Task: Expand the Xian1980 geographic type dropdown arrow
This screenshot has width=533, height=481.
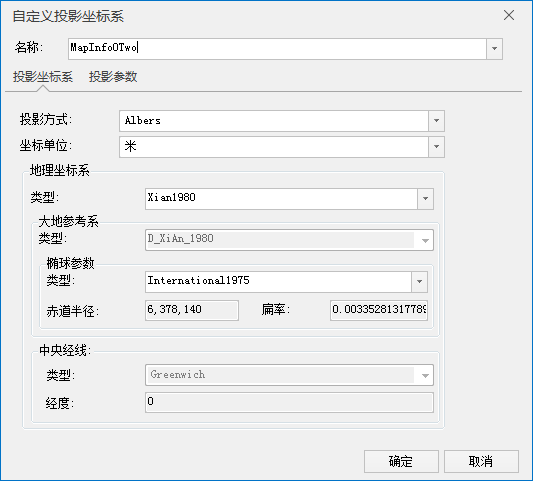Action: (425, 199)
